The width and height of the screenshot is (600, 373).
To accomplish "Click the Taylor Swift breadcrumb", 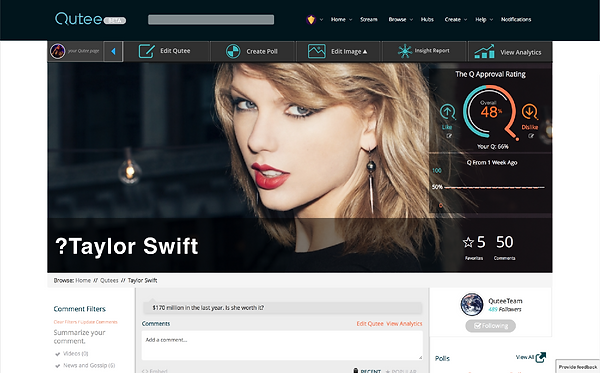I will 142,280.
